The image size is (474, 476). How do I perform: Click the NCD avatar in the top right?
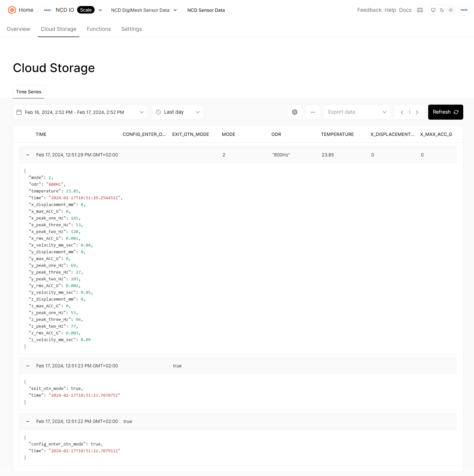464,10
